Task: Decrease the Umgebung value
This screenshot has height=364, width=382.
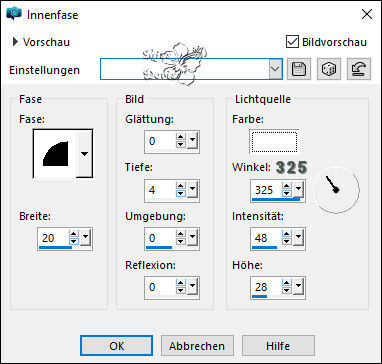Action: [x=181, y=242]
